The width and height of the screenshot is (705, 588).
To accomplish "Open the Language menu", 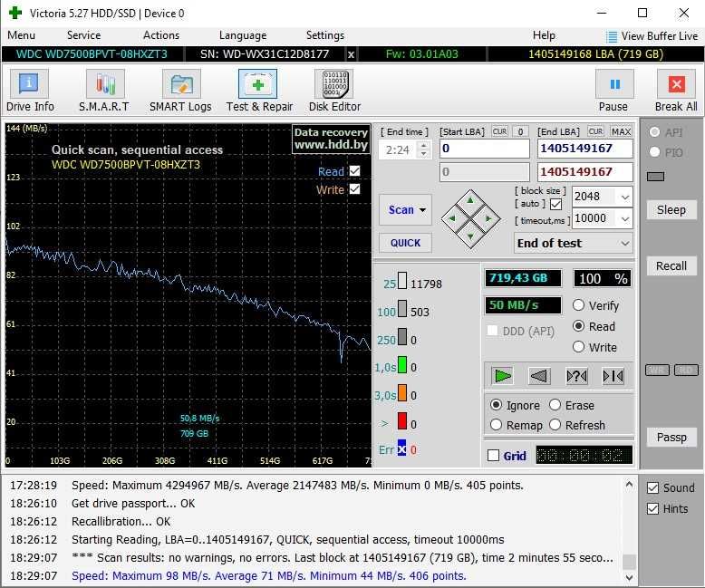I will click(x=243, y=35).
